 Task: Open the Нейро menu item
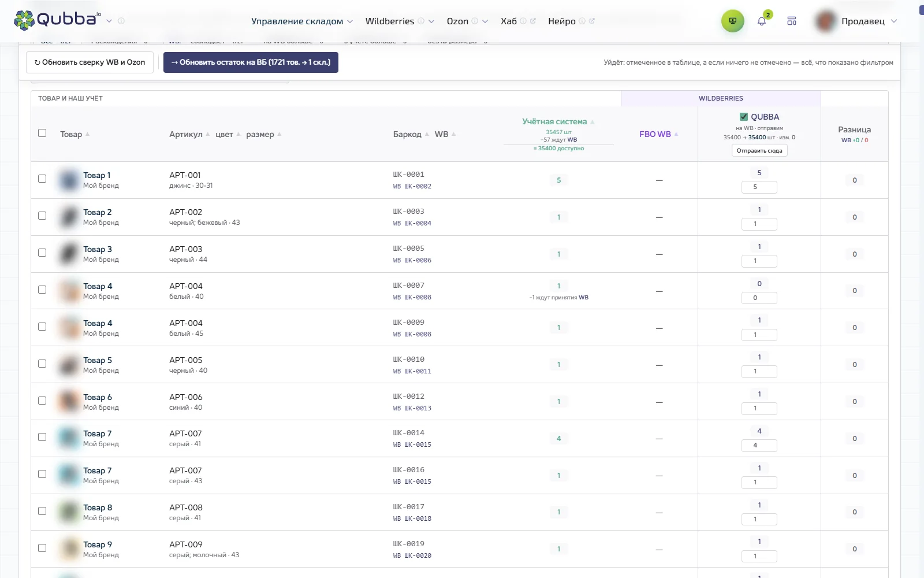tap(562, 21)
